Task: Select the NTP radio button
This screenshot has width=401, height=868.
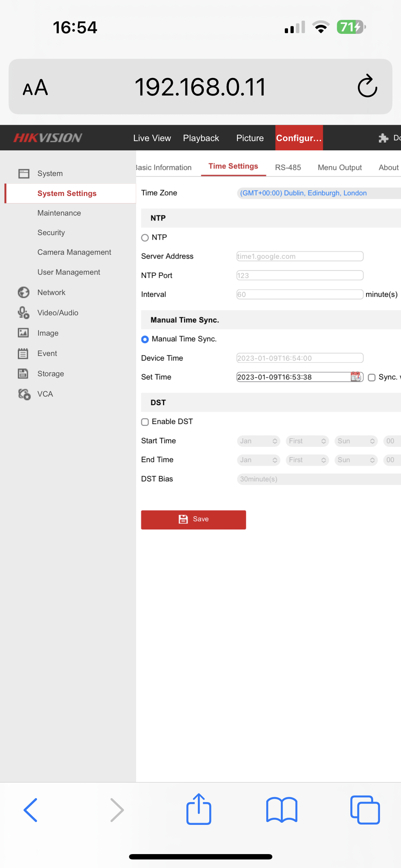Action: tap(145, 238)
